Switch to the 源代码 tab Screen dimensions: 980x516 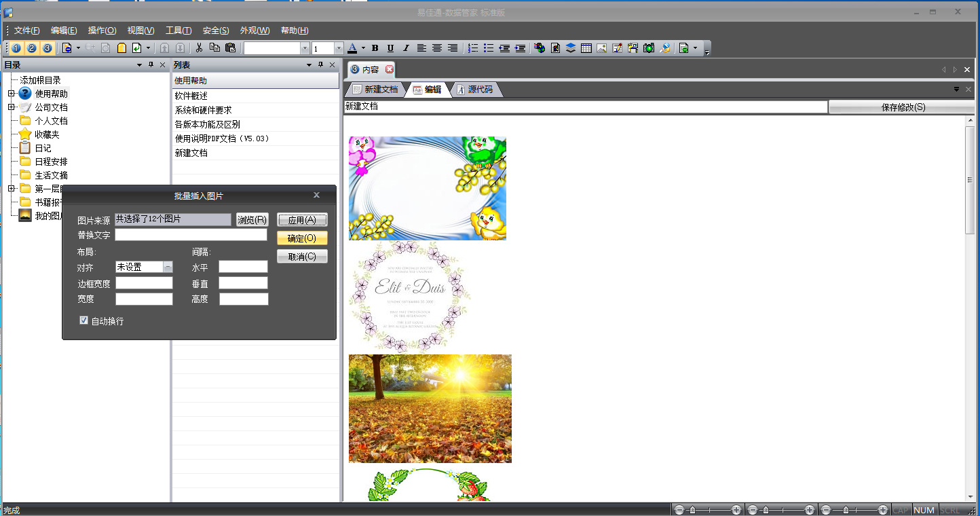[x=475, y=90]
